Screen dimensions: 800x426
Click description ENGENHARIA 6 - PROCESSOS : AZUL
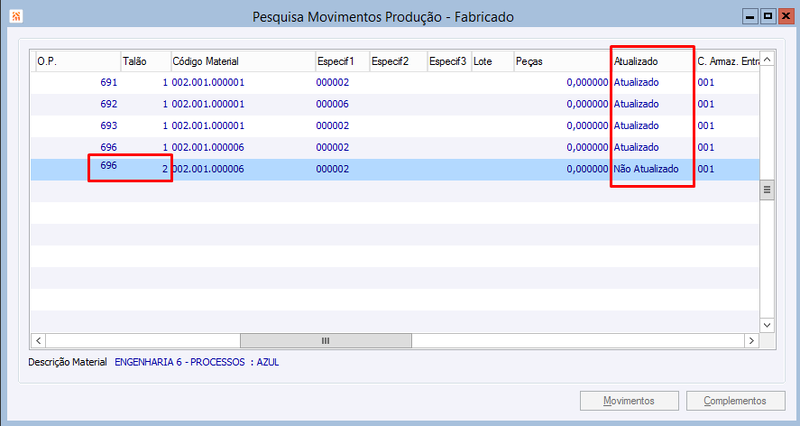pyautogui.click(x=197, y=362)
